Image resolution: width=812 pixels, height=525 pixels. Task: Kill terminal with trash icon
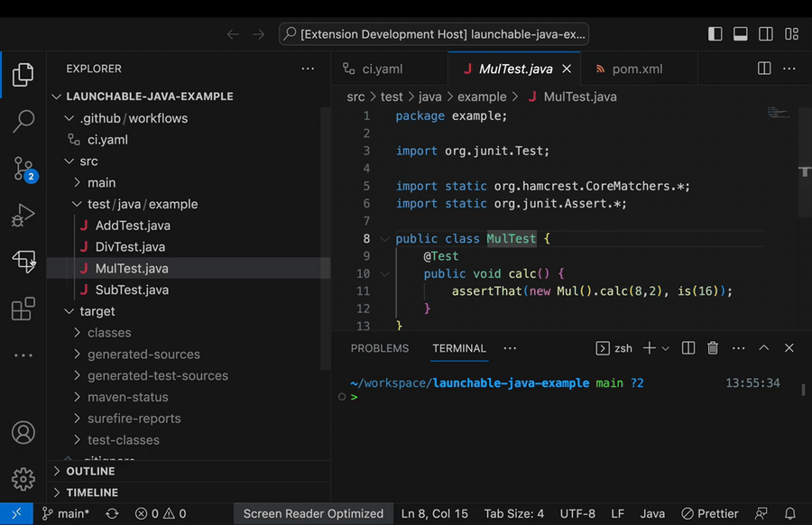713,348
